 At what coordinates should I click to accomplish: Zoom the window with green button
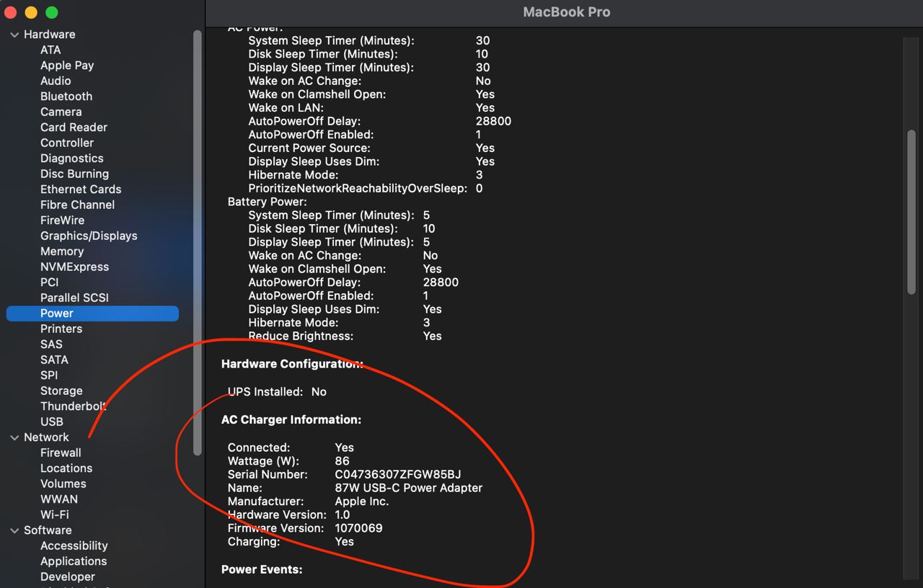click(x=51, y=12)
